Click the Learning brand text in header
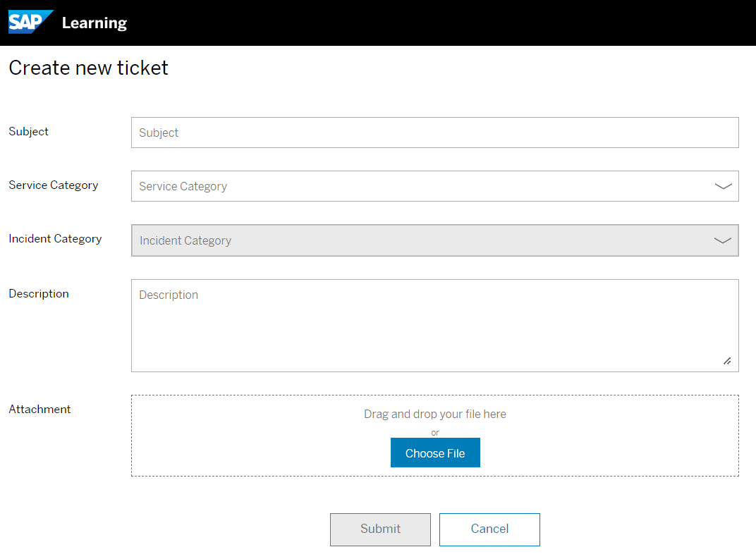 pos(94,22)
